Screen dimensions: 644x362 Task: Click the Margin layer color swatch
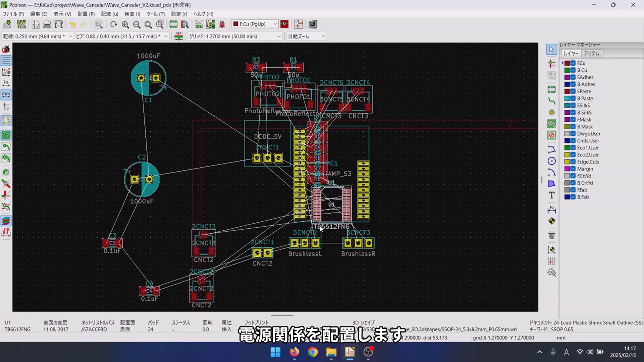point(567,169)
